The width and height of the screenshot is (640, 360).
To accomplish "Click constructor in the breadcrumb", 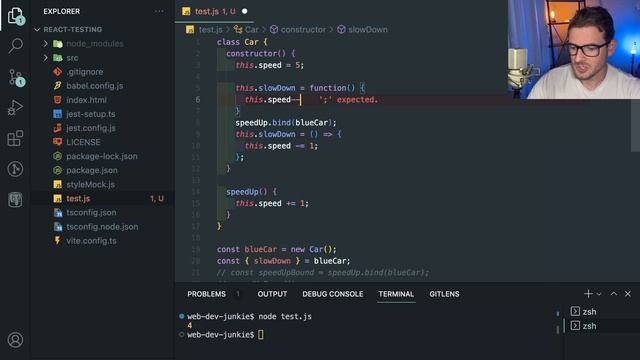I will pyautogui.click(x=303, y=29).
